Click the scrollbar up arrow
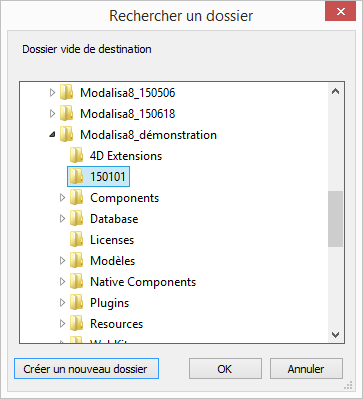The height and width of the screenshot is (399, 363). coord(335,91)
